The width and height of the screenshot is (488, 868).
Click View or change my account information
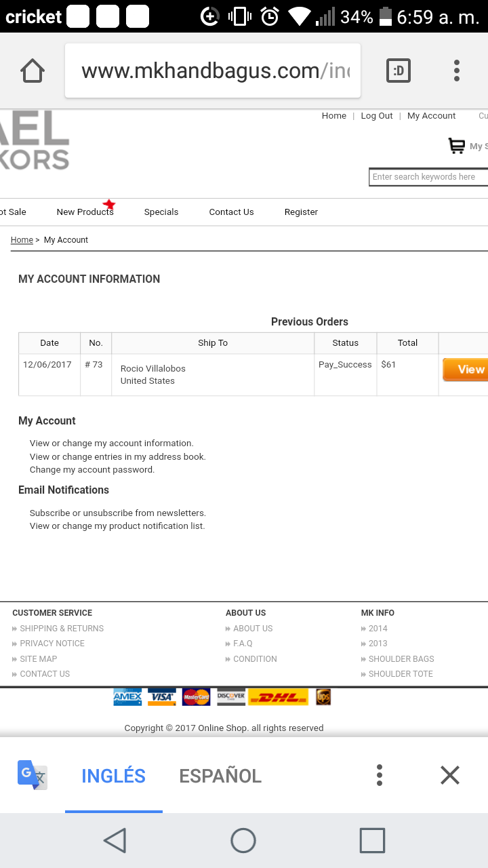(x=112, y=443)
